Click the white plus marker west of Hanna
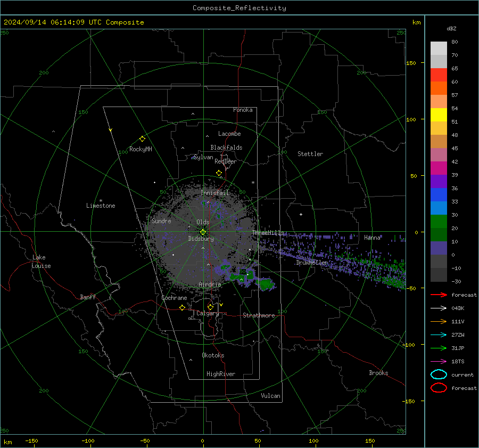479x448 pixels. pyautogui.click(x=301, y=214)
